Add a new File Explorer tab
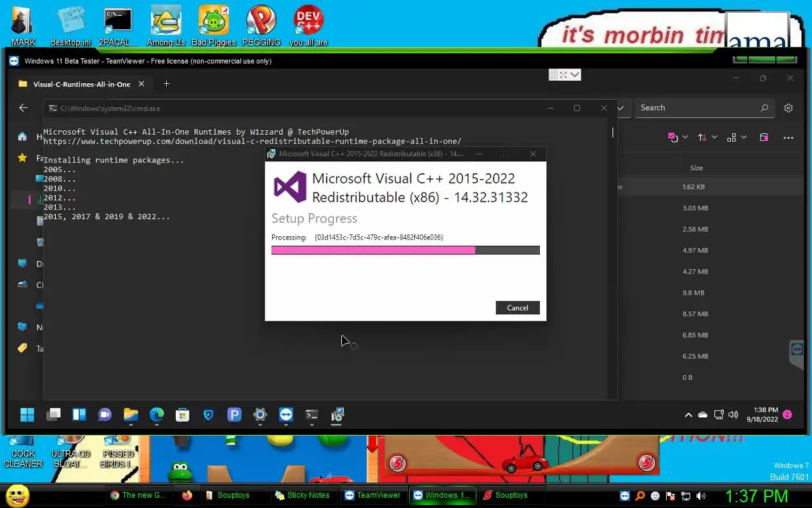The height and width of the screenshot is (508, 812). tap(167, 84)
